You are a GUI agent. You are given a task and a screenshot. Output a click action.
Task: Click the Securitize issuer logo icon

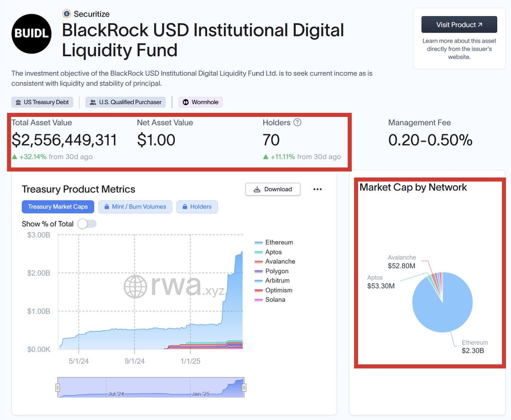coord(67,14)
